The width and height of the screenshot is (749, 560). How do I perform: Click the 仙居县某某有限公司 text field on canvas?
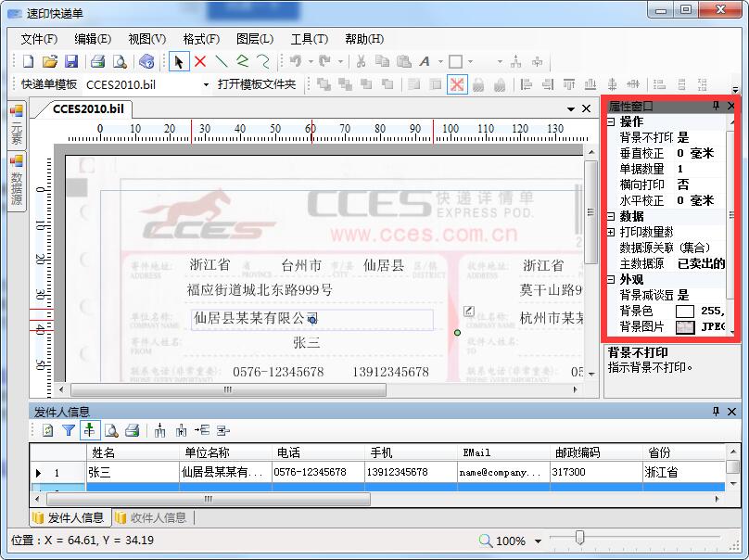coord(250,318)
